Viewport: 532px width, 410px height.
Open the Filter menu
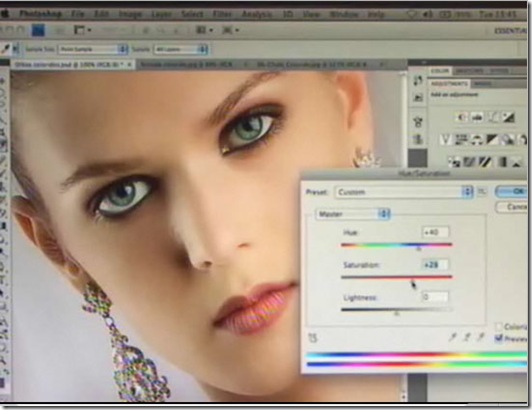pos(222,15)
